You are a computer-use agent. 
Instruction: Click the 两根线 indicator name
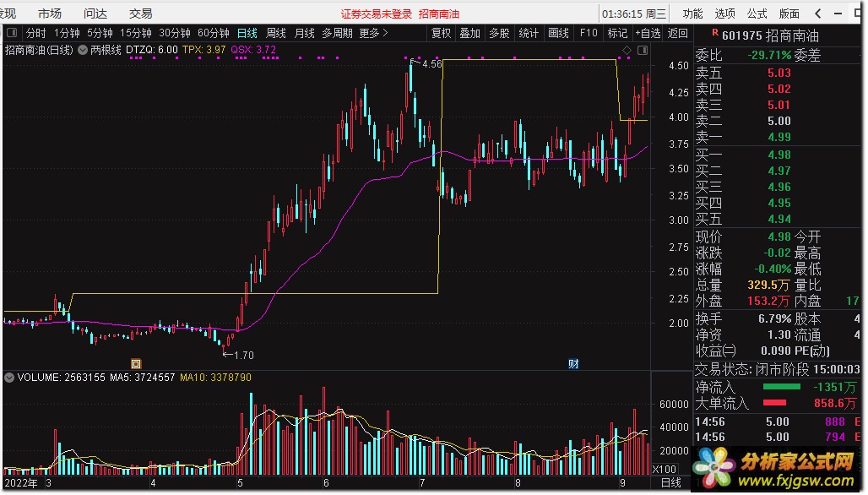click(x=106, y=50)
